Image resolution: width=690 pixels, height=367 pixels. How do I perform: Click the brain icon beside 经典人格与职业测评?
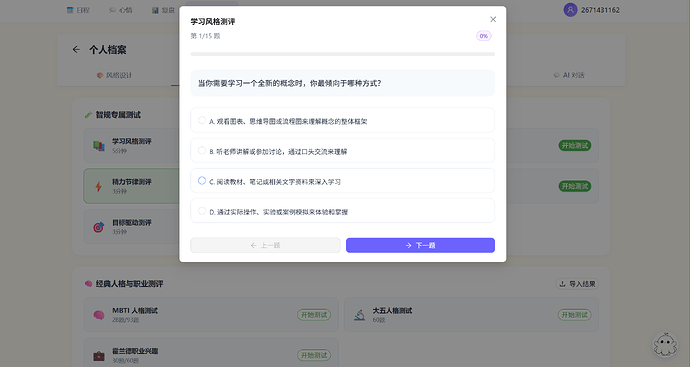pyautogui.click(x=88, y=284)
